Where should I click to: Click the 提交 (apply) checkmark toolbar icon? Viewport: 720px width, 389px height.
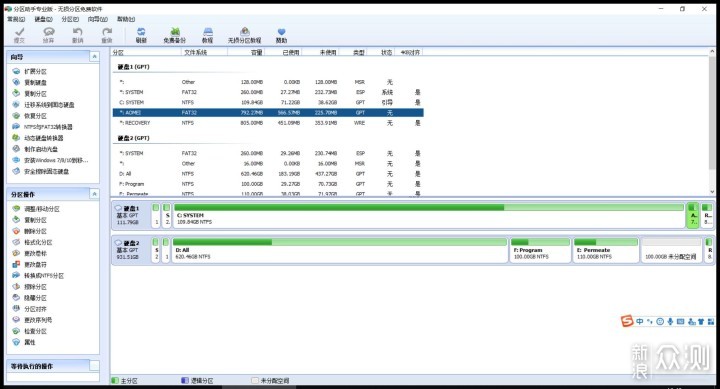(19, 35)
